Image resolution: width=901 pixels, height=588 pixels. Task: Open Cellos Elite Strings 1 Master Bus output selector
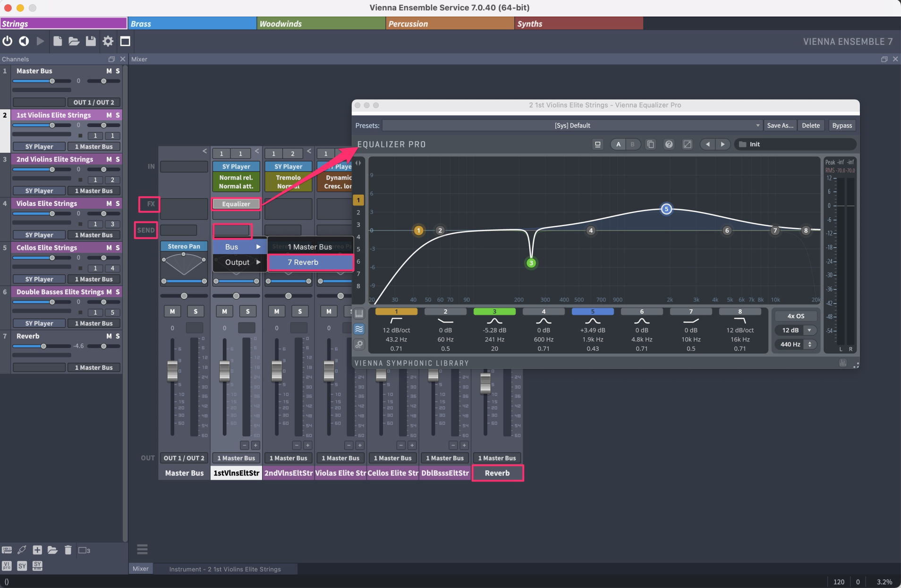click(93, 279)
